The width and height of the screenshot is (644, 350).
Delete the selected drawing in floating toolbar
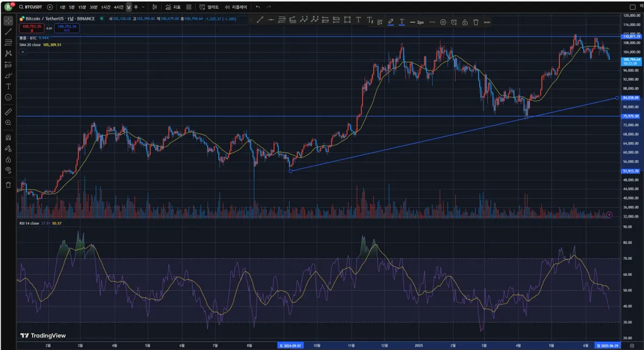475,22
